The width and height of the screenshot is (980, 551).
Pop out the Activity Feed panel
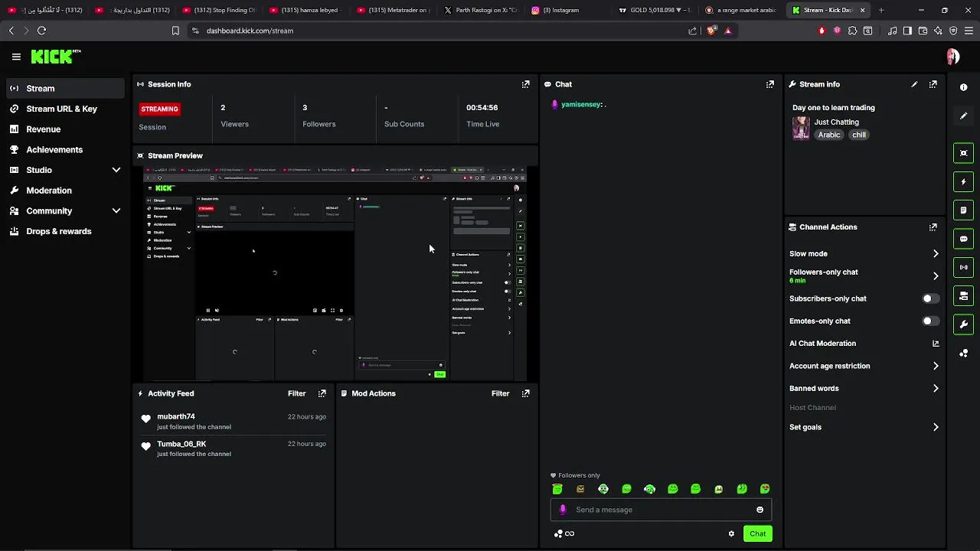pos(322,393)
